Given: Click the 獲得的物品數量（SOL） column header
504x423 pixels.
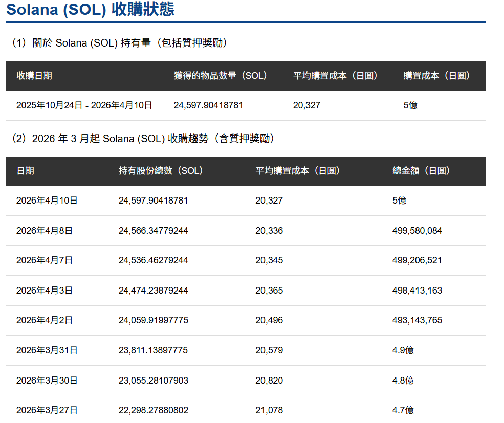Looking at the screenshot, I should coord(220,76).
